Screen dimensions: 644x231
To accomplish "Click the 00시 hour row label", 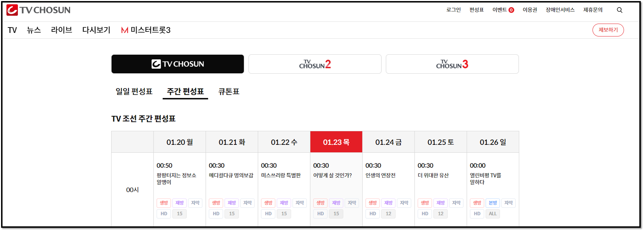I will pyautogui.click(x=132, y=190).
